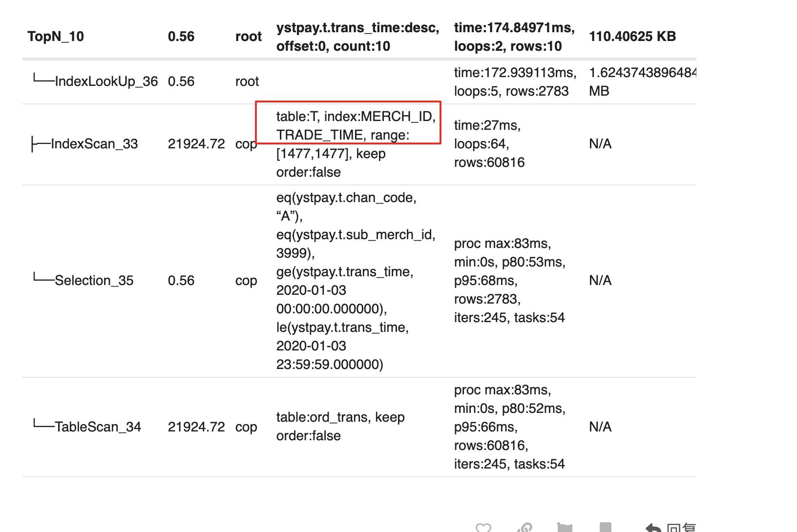The width and height of the screenshot is (797, 532).
Task: Click the flag report icon
Action: 565,528
